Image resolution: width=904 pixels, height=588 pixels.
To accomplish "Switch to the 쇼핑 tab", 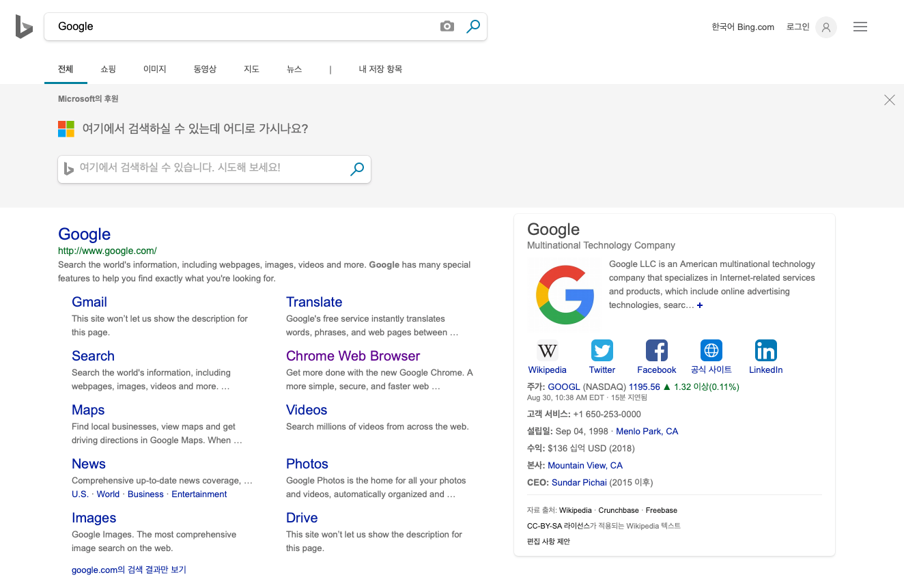I will [108, 69].
